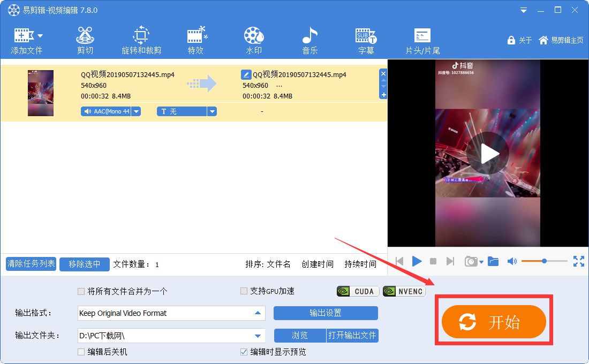
Task: Skip to next frame in player
Action: [450, 261]
